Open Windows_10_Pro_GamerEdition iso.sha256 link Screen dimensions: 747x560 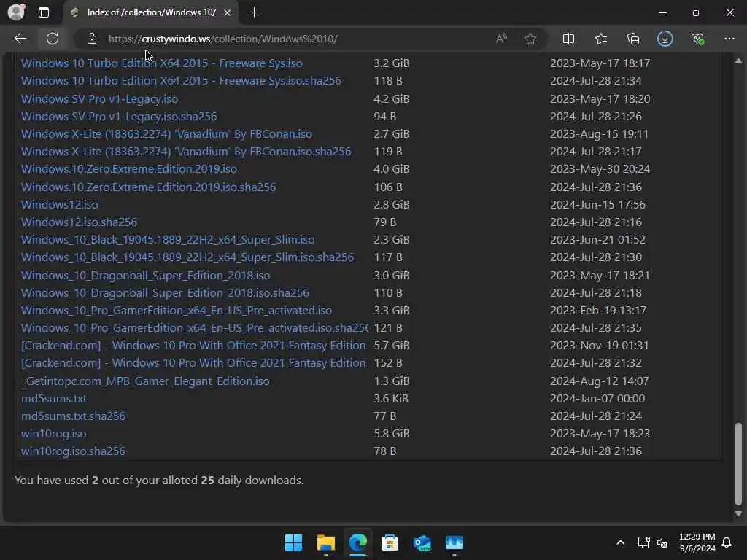195,328
